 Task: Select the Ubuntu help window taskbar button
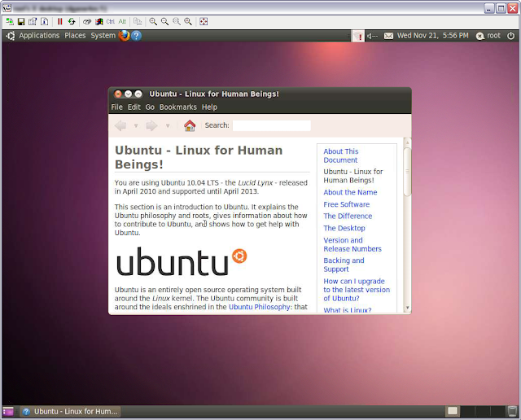[x=71, y=411]
